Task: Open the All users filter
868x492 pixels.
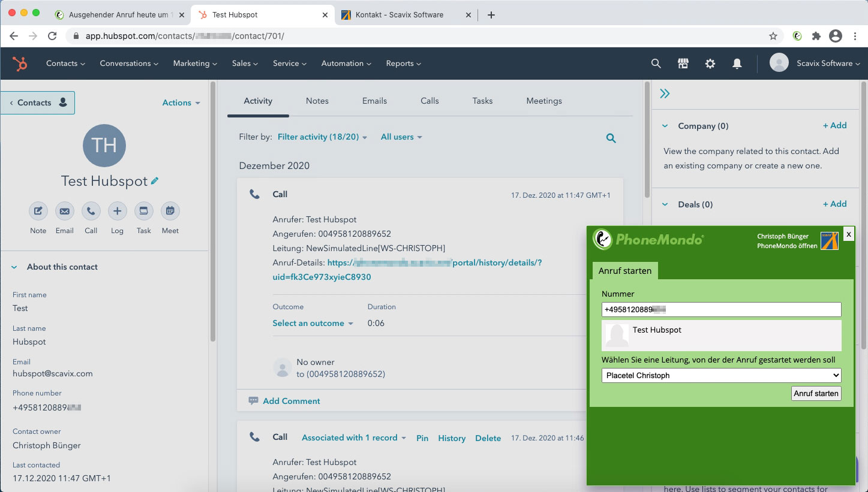Action: click(x=401, y=137)
